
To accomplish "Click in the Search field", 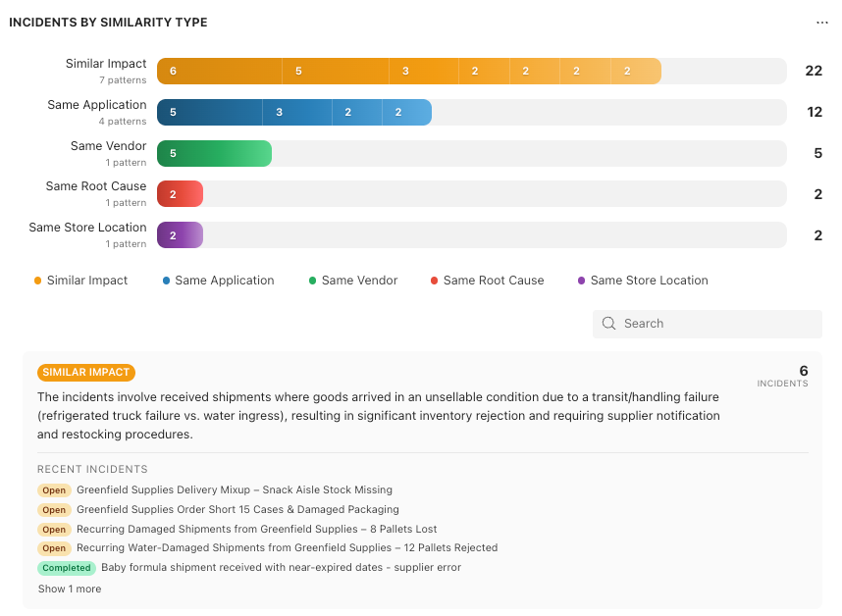I will (x=708, y=324).
